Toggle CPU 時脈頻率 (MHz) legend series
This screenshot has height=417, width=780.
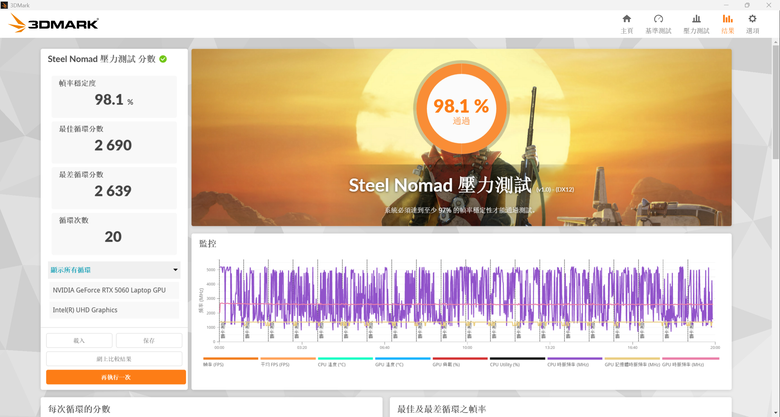click(x=575, y=362)
